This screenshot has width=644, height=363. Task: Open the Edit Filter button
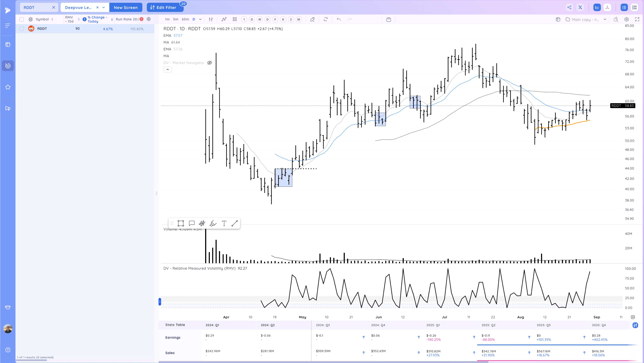pos(165,8)
